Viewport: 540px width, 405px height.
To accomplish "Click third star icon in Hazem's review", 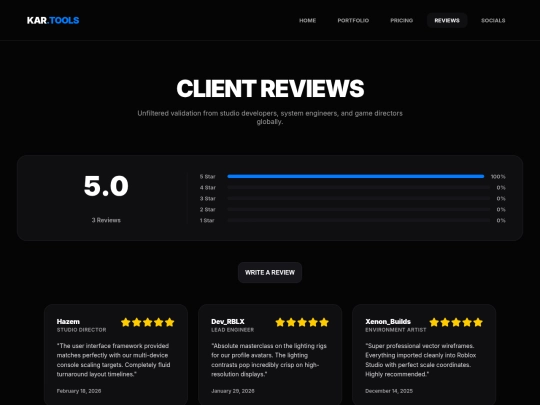I will coord(148,322).
